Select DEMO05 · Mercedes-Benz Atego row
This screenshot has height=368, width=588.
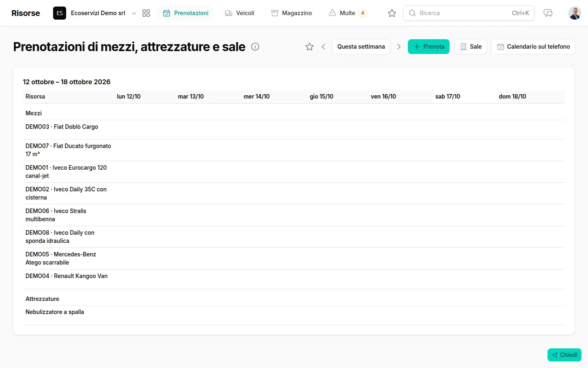294,258
